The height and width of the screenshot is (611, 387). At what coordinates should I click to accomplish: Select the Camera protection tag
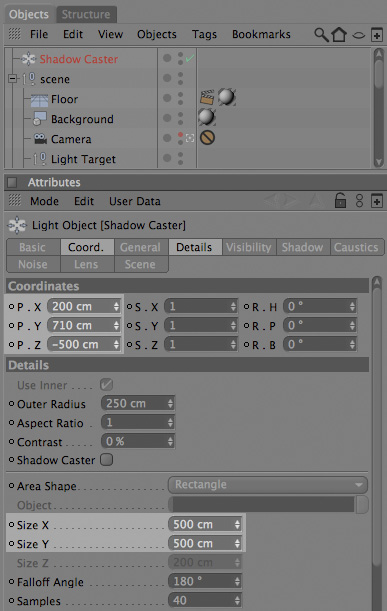pos(207,138)
